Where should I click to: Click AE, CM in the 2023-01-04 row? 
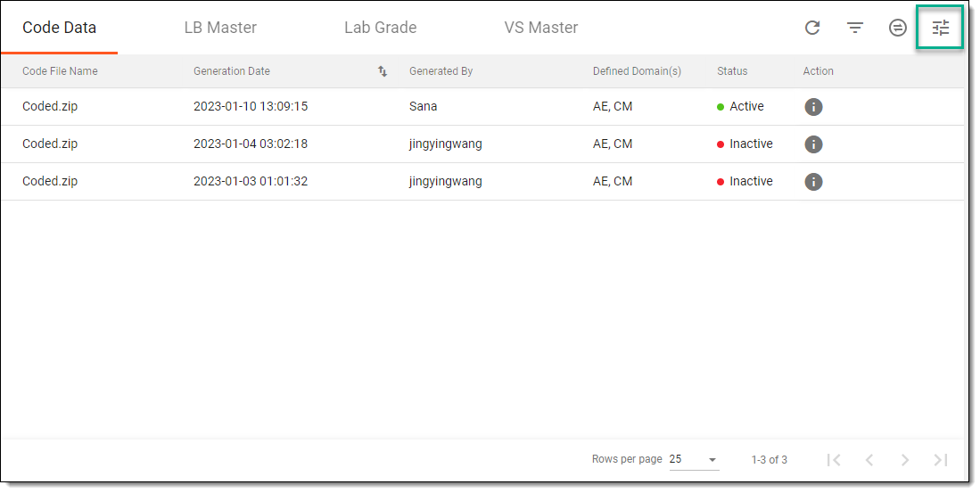pyautogui.click(x=613, y=144)
